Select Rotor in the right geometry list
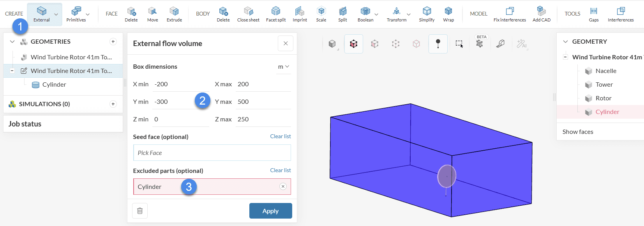 pos(603,98)
